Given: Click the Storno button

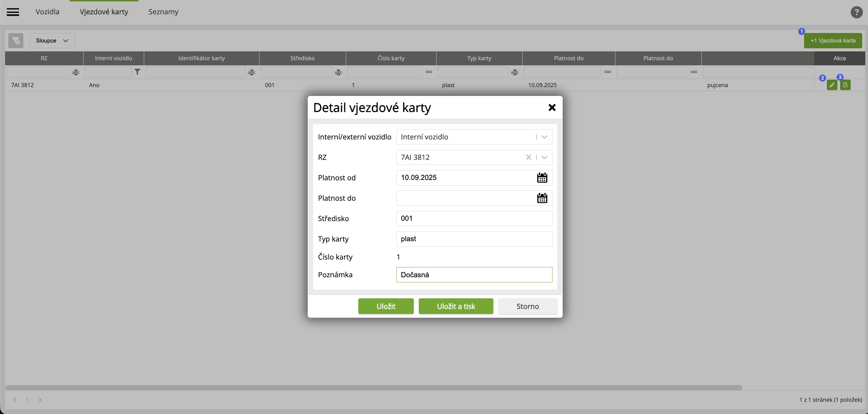Looking at the screenshot, I should pyautogui.click(x=527, y=306).
